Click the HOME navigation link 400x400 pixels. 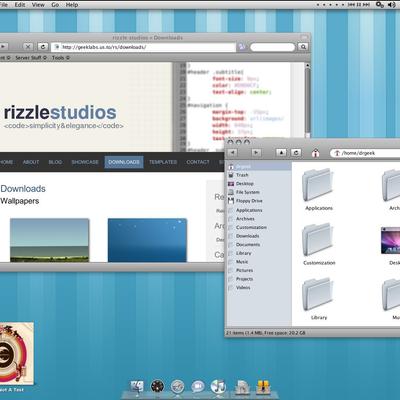pyautogui.click(x=6, y=162)
